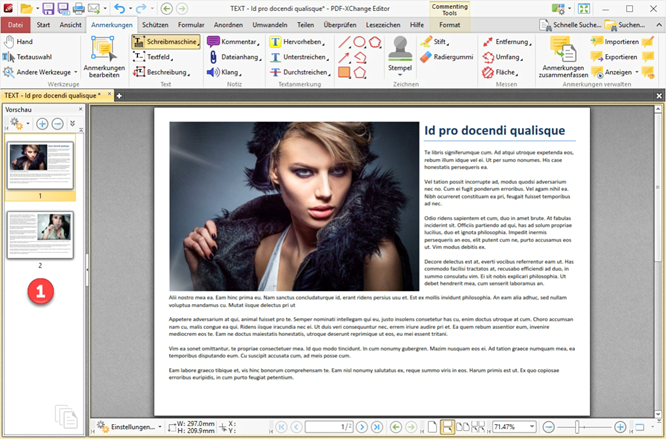This screenshot has height=439, width=666.
Task: Toggle full screen mode icon
Action: click(x=584, y=8)
